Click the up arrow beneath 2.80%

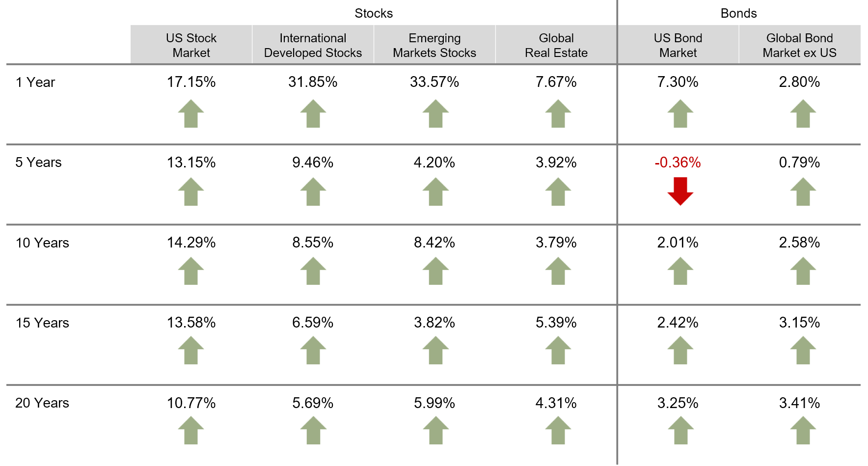click(x=803, y=113)
